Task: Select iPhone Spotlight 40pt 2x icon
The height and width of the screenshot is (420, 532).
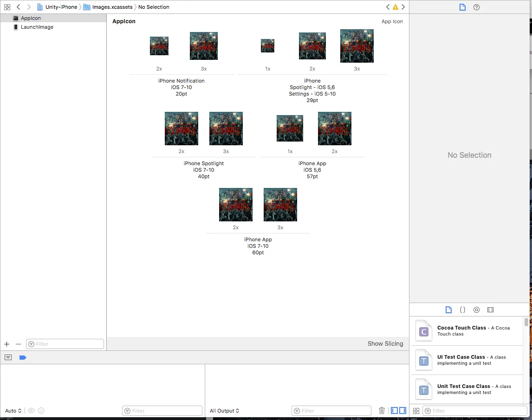Action: [x=181, y=129]
